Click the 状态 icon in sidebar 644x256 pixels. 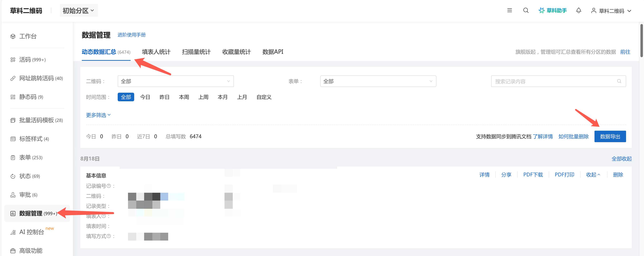(13, 176)
